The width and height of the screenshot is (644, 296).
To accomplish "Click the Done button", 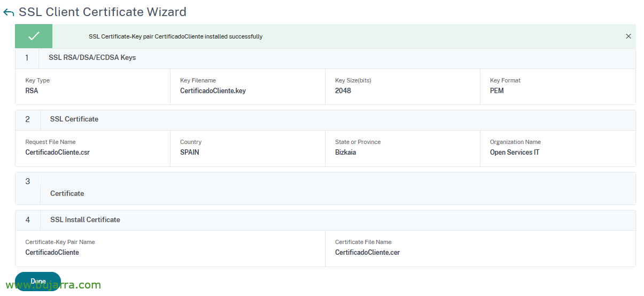I will [38, 282].
